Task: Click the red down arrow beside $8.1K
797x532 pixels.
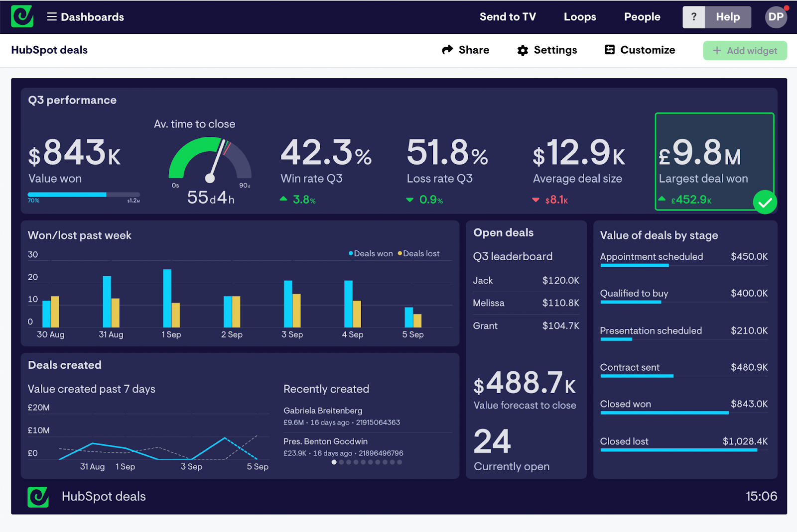Action: point(536,200)
